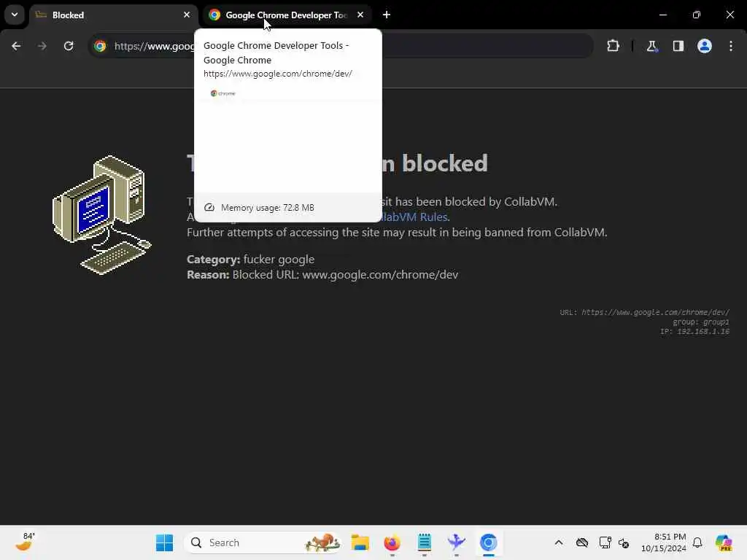Expand hidden system tray icons chevron
Viewport: 747px width, 560px height.
[559, 542]
